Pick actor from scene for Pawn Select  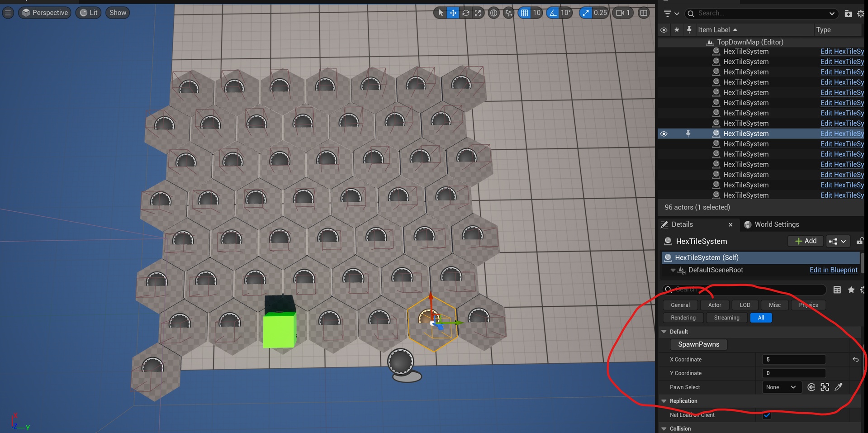click(825, 387)
